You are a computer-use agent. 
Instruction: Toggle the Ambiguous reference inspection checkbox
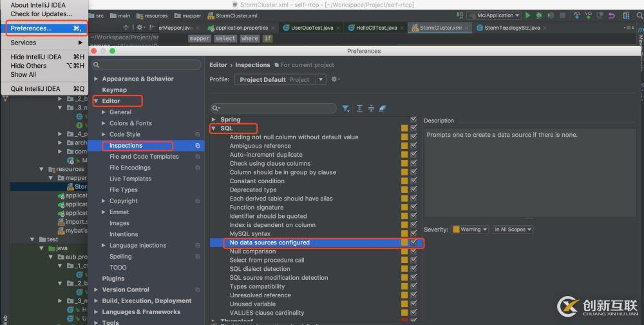click(413, 146)
